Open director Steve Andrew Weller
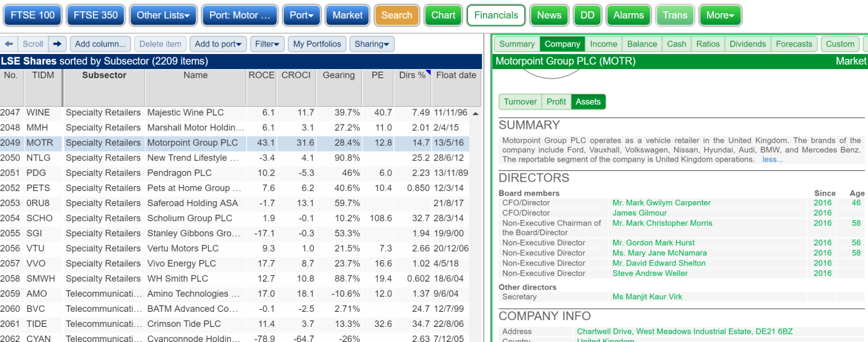Image resolution: width=868 pixels, height=342 pixels. click(650, 273)
